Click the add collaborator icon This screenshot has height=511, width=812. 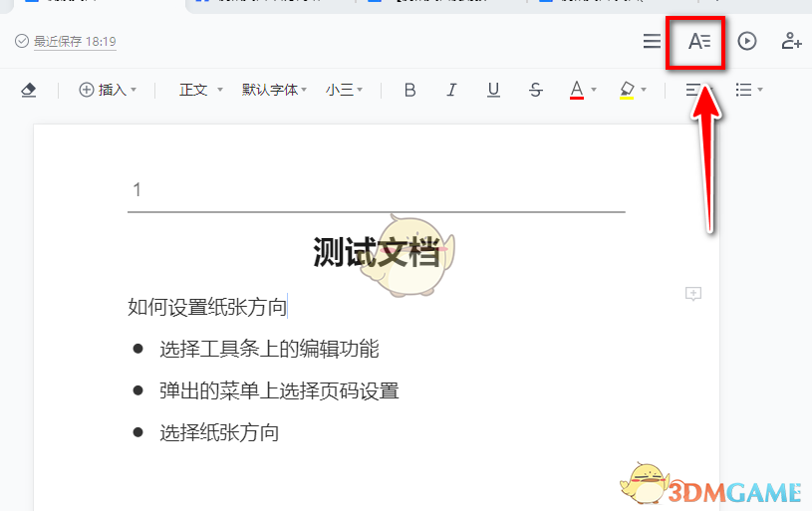pos(791,41)
